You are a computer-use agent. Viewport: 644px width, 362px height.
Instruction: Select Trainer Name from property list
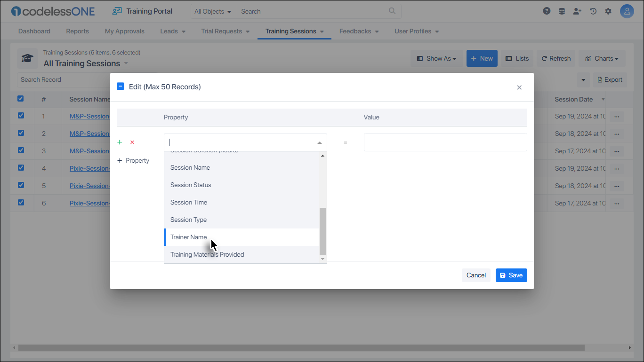[x=189, y=237]
